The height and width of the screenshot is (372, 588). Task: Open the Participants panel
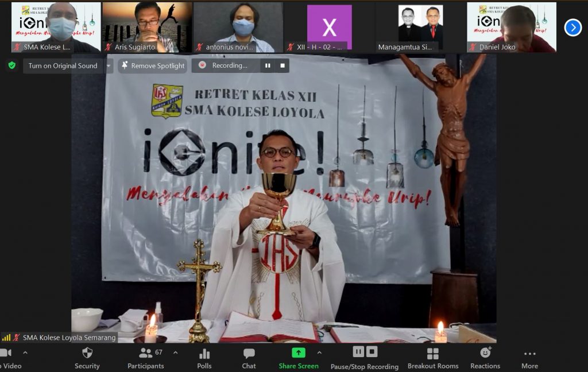click(146, 358)
